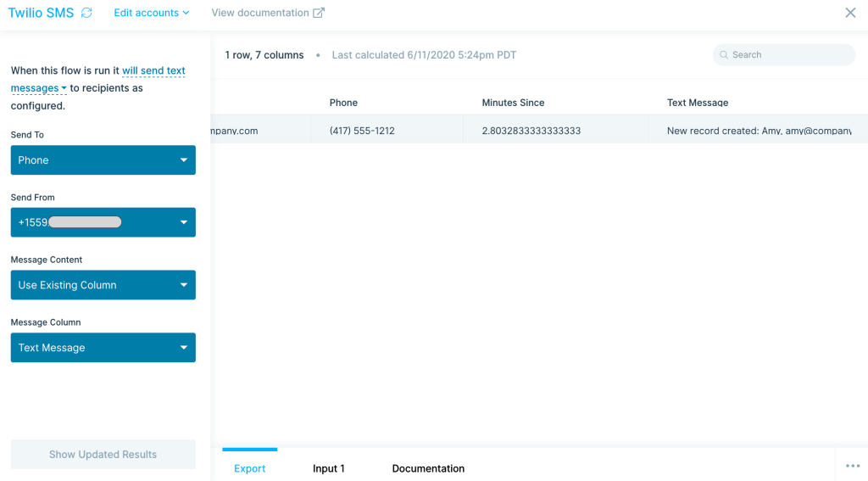Click the partially visible email cell ending in mpany.com

point(260,131)
